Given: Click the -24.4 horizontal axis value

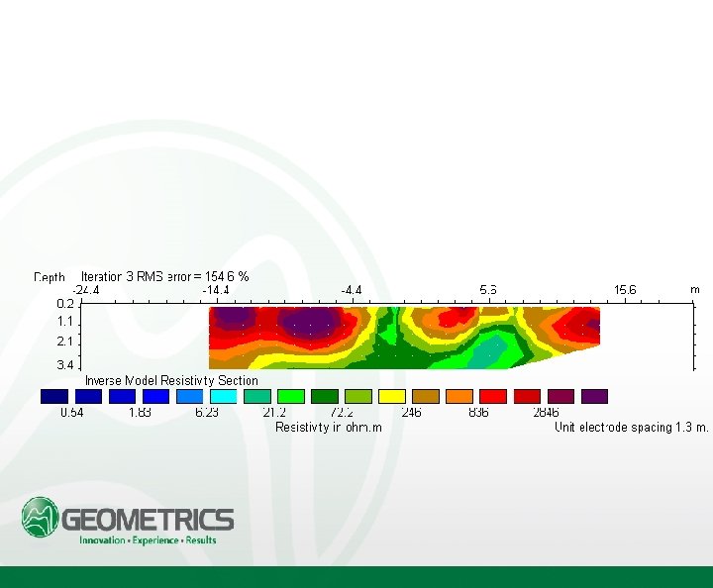Looking at the screenshot, I should click(86, 290).
